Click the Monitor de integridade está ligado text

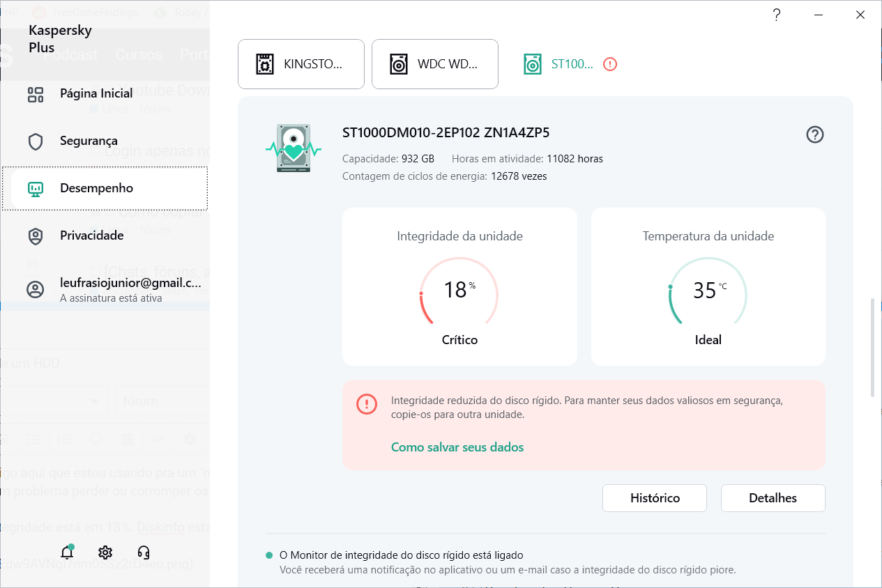pyautogui.click(x=401, y=555)
